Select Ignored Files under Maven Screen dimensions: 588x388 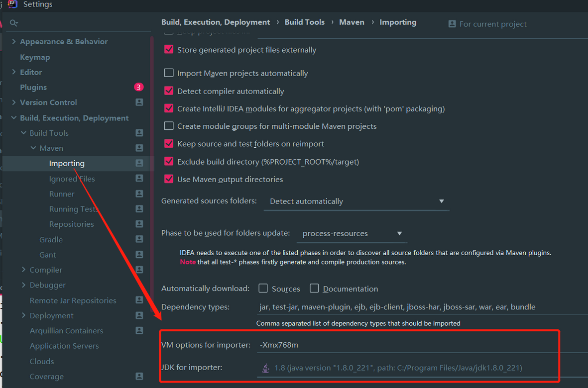click(72, 179)
